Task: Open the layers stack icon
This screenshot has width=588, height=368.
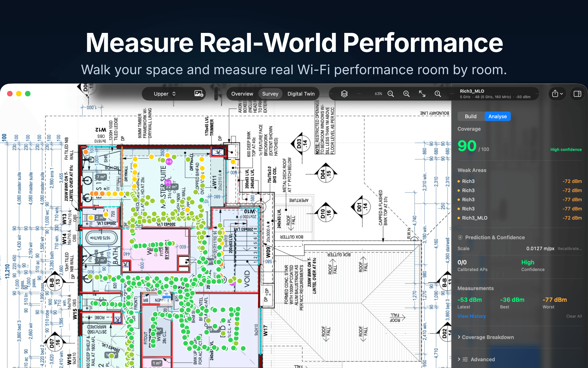Action: pos(344,94)
